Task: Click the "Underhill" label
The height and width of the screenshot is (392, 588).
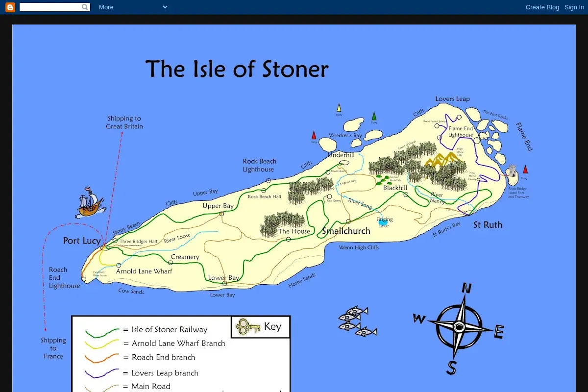Action: (341, 155)
